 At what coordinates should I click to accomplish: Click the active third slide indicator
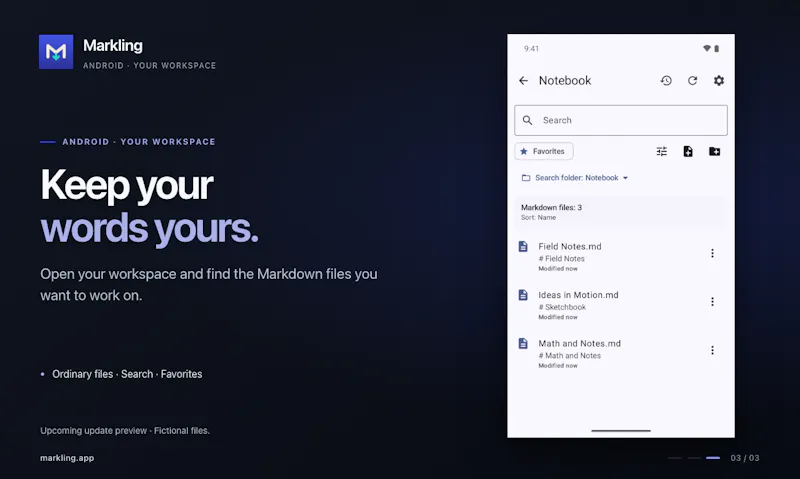point(713,458)
